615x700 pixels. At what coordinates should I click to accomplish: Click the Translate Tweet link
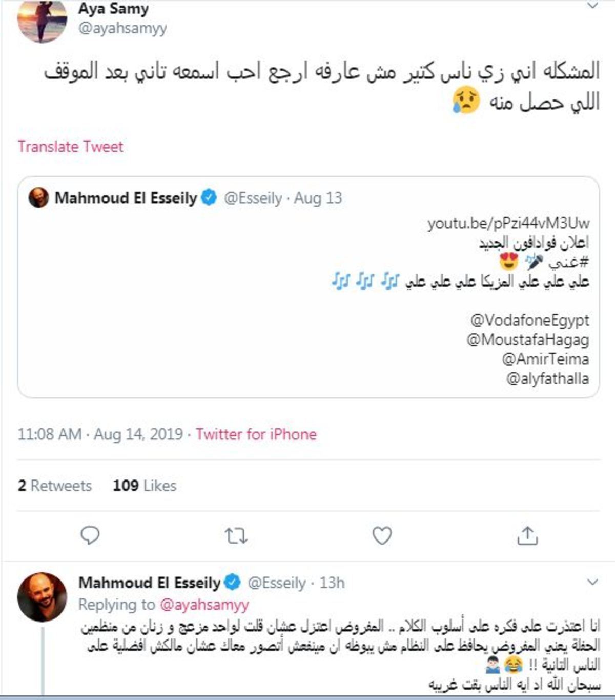click(71, 147)
